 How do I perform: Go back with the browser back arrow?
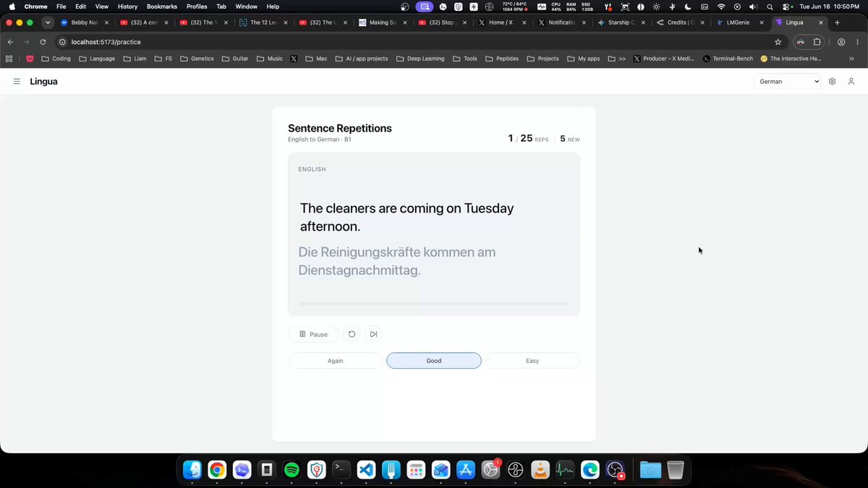(10, 42)
